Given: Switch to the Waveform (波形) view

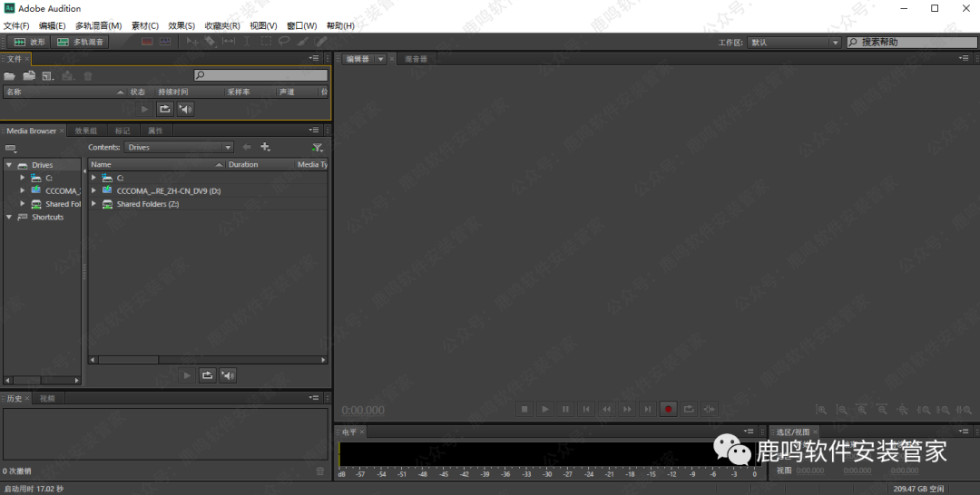Looking at the screenshot, I should pyautogui.click(x=26, y=42).
